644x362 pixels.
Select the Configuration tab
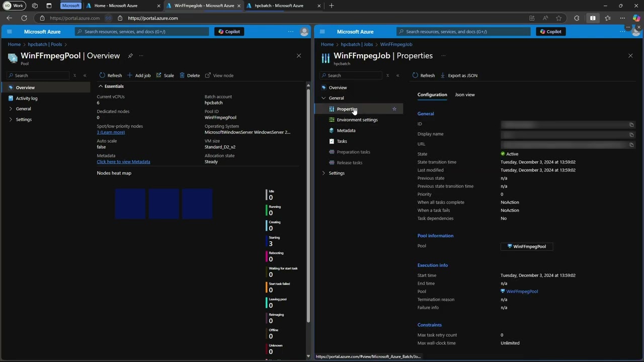(x=432, y=95)
